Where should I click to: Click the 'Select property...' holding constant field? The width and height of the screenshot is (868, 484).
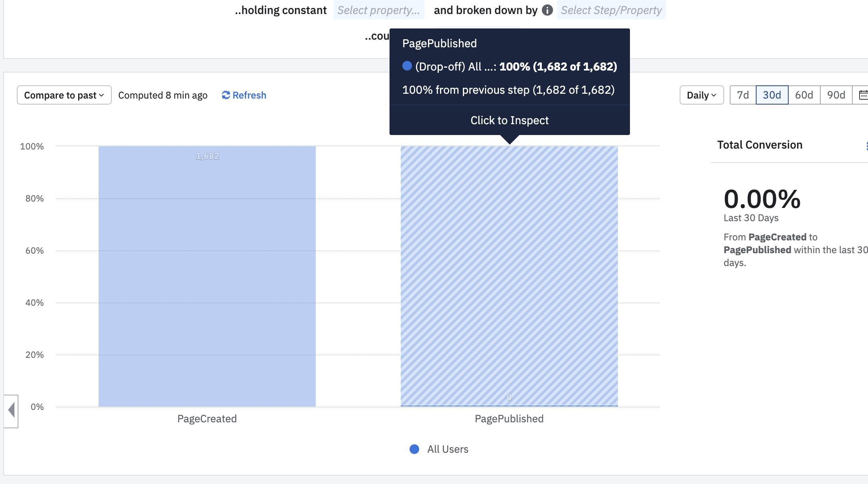coord(378,10)
